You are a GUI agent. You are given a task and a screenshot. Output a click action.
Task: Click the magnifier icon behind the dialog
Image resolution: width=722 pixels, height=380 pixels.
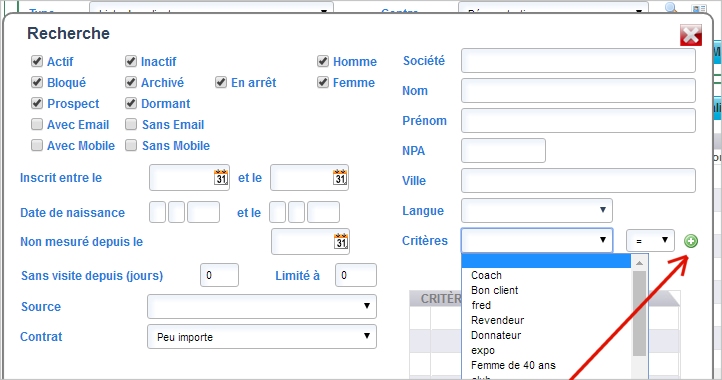pyautogui.click(x=671, y=7)
